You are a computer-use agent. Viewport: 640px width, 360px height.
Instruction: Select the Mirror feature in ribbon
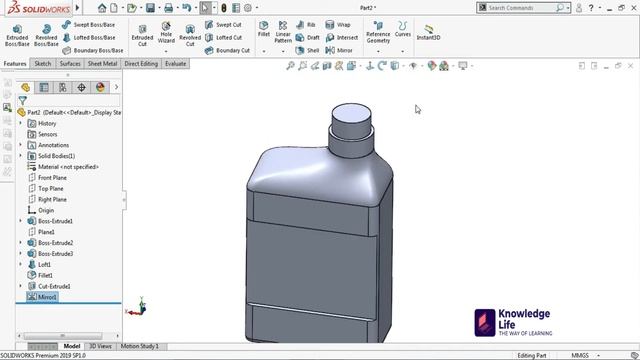point(339,51)
